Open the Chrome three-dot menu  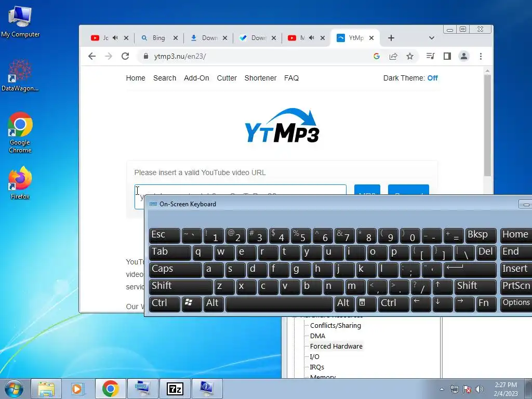point(481,56)
